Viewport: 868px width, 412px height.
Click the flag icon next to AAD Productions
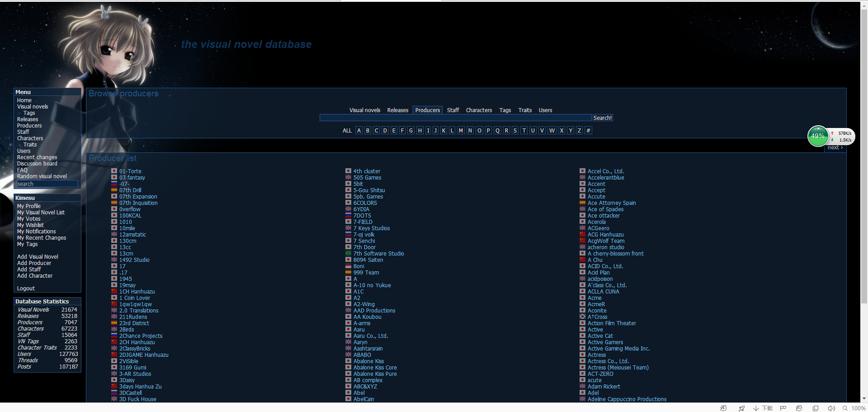(x=349, y=310)
